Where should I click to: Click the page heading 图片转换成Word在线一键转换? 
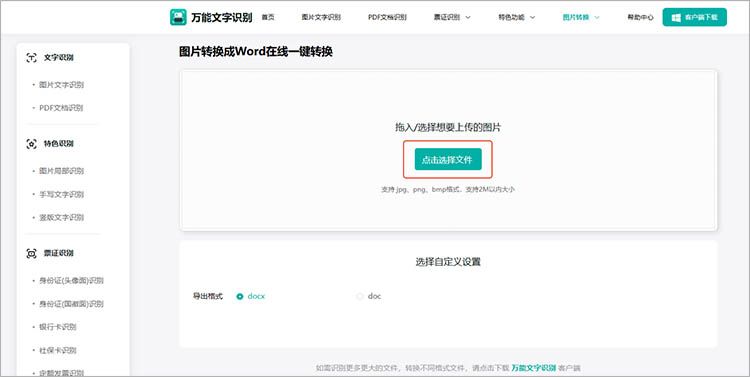coord(256,52)
